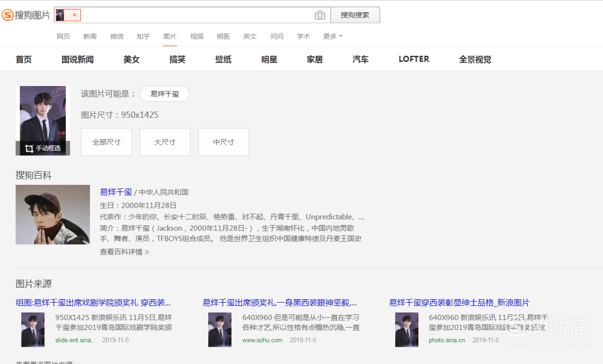Open 美女 category

coord(131,59)
